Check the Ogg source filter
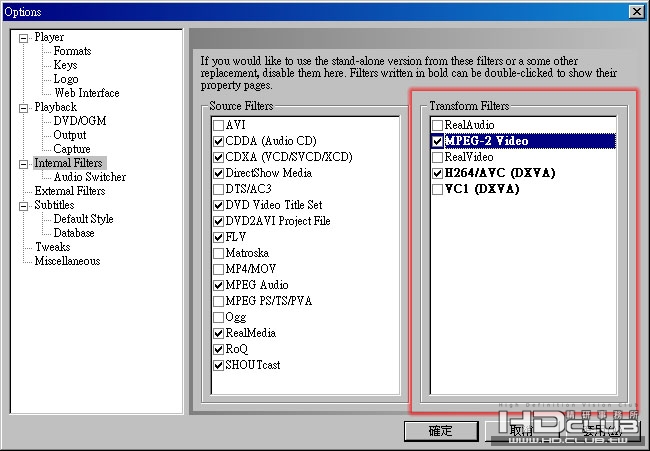 point(218,318)
